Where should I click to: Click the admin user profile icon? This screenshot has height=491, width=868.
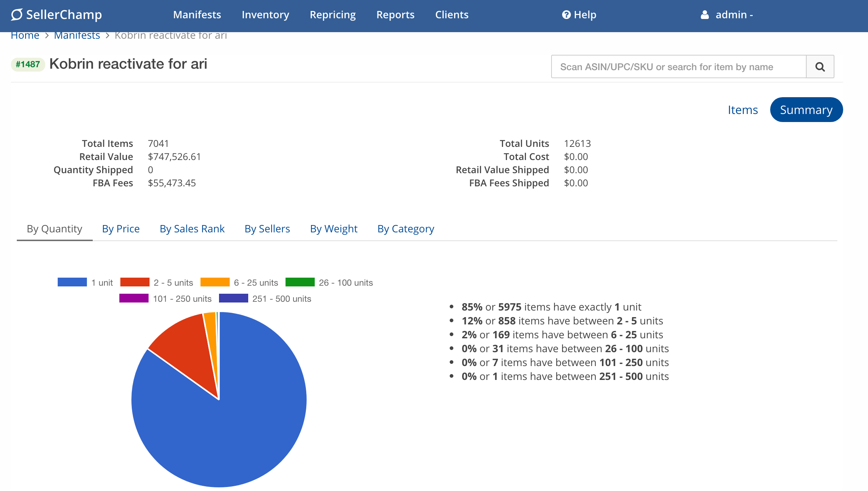[x=705, y=15]
